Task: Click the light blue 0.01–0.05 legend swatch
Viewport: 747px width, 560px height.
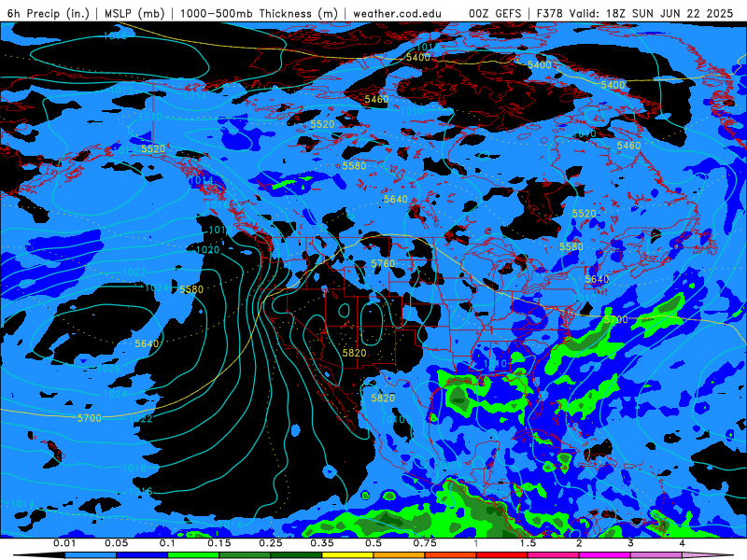Action: [91, 555]
